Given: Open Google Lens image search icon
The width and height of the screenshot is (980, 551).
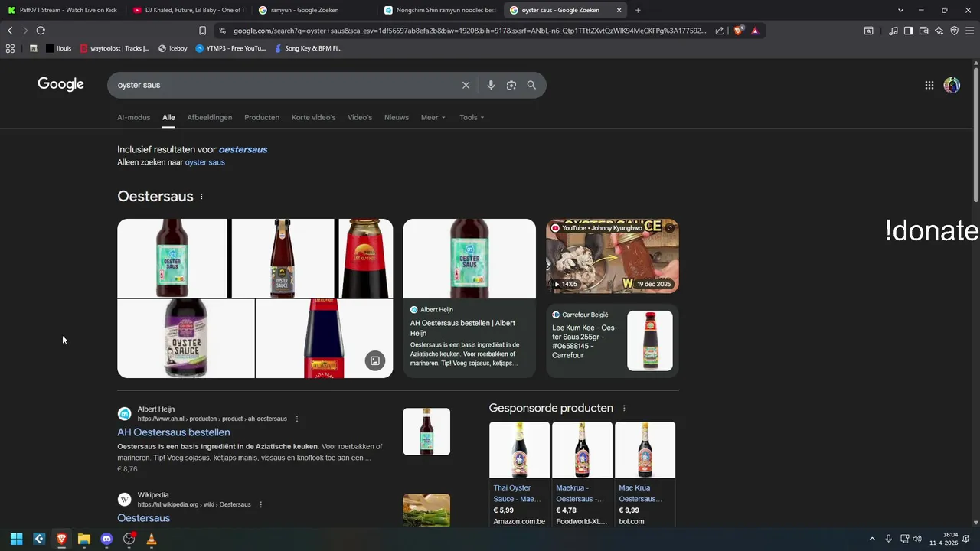Looking at the screenshot, I should coord(511,85).
